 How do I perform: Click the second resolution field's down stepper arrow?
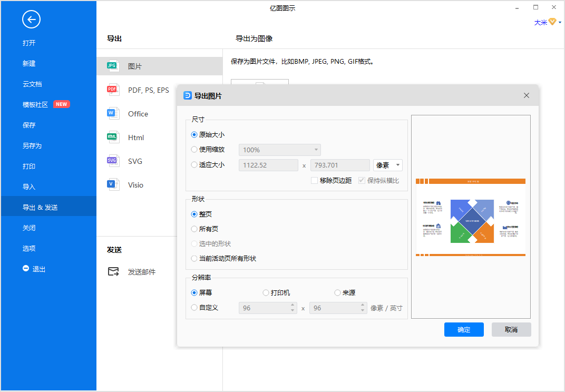[363, 310]
